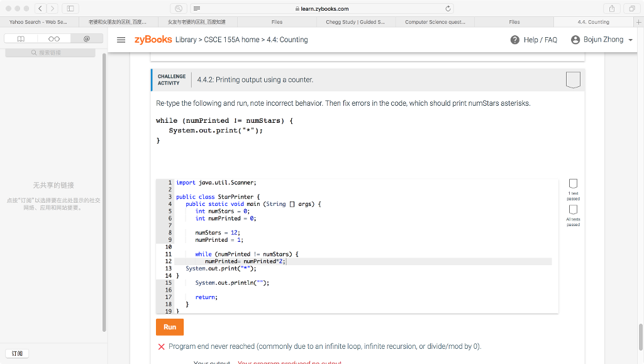Open Bookmarks sidebar section
The image size is (644, 364).
click(x=21, y=38)
